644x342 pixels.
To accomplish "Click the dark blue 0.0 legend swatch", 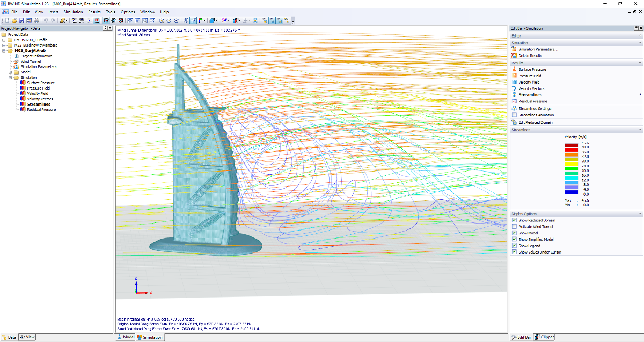I will (571, 192).
